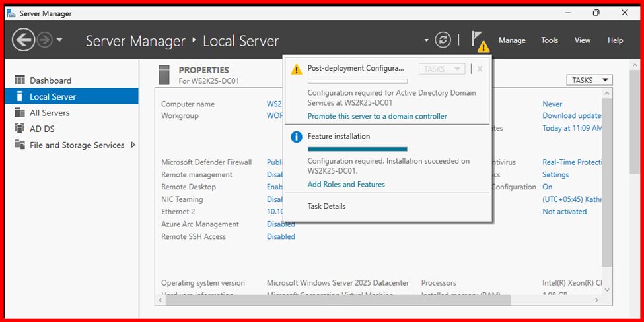Open the Properties TASKS dropdown
Screen dimensions: 644x322
(x=589, y=80)
